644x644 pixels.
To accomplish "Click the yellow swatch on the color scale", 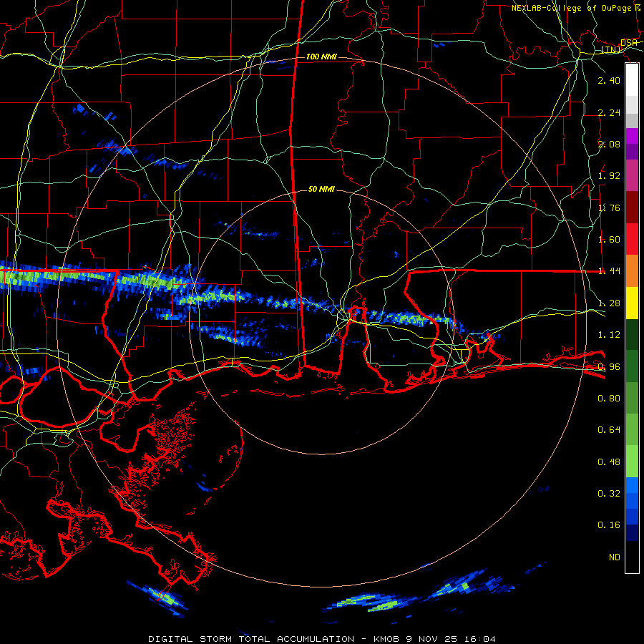I will click(632, 303).
